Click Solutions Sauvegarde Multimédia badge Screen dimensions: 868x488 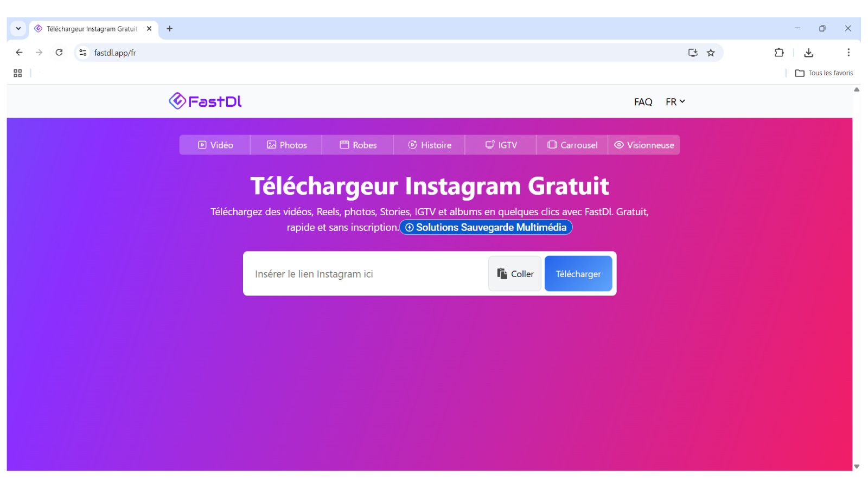tap(486, 227)
